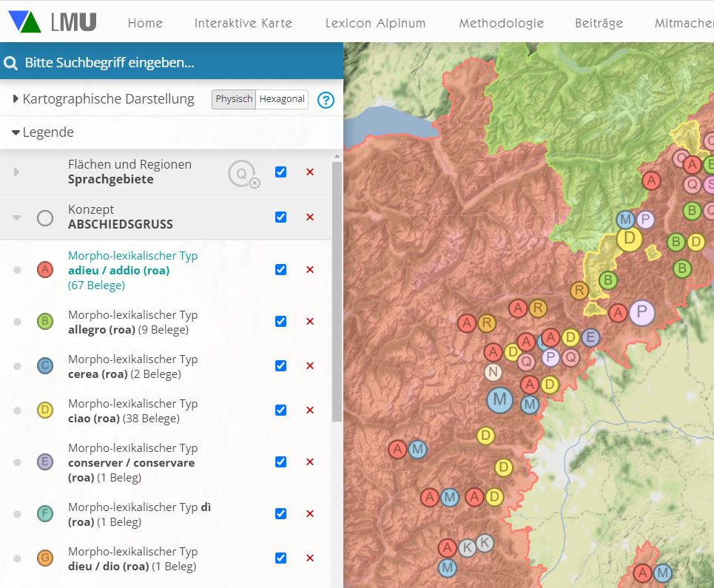Image resolution: width=714 pixels, height=588 pixels.
Task: Collapse the ABSCHIEDSGRUSS concept group
Action: click(x=17, y=217)
